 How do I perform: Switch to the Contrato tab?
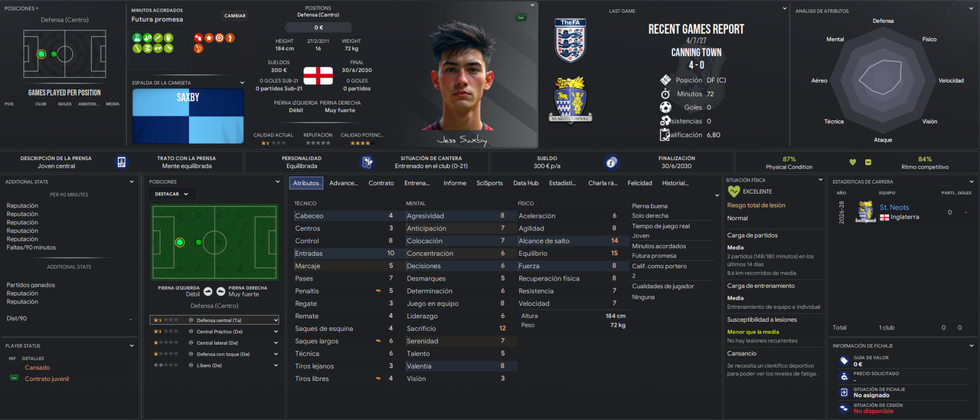(x=381, y=183)
